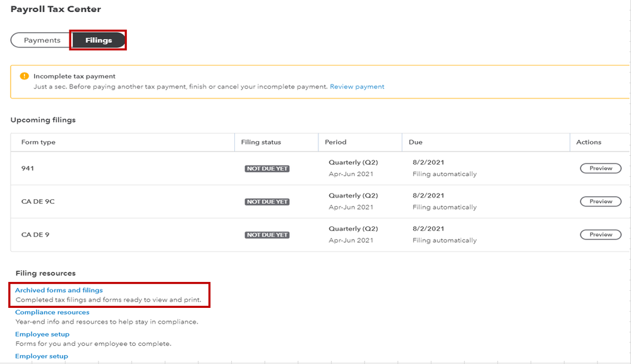Preview the CA DE 9C filing
Screen dimensions: 631x364
click(601, 201)
